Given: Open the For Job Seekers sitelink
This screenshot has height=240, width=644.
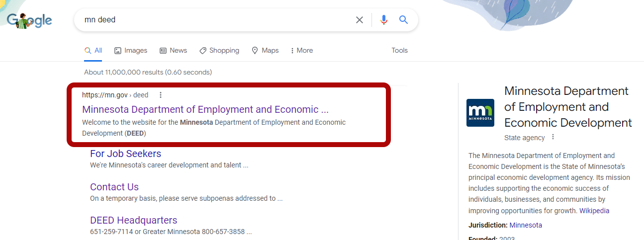Looking at the screenshot, I should (x=125, y=154).
